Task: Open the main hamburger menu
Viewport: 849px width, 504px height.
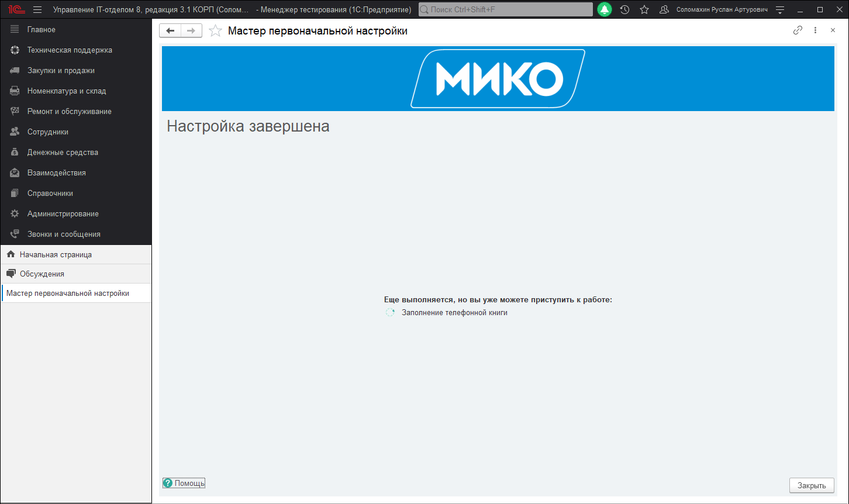Action: pyautogui.click(x=37, y=9)
